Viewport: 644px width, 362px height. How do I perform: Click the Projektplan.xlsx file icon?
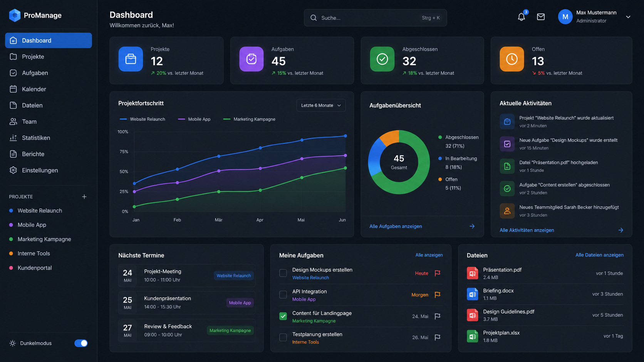coord(473,336)
